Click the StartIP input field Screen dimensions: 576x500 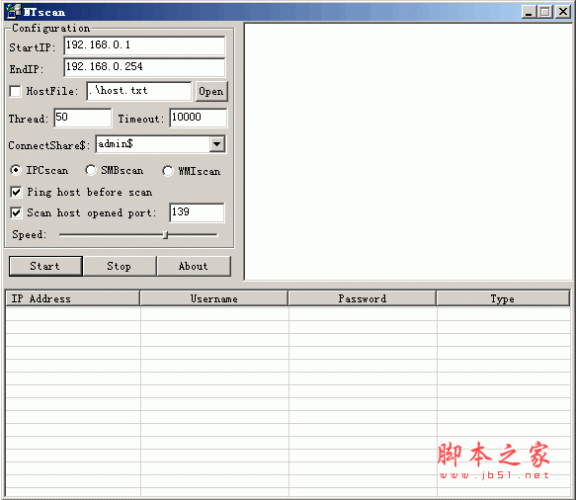144,46
